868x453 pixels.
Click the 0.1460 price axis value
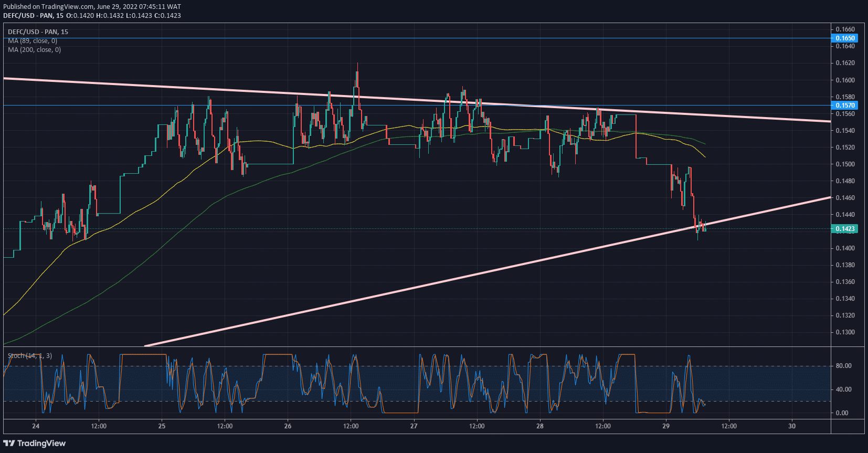[845, 198]
